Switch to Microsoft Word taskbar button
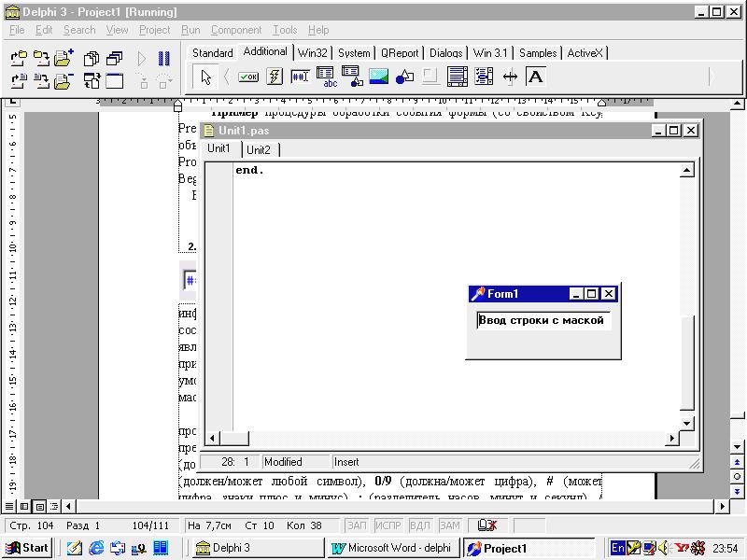This screenshot has width=747, height=560. [x=391, y=548]
